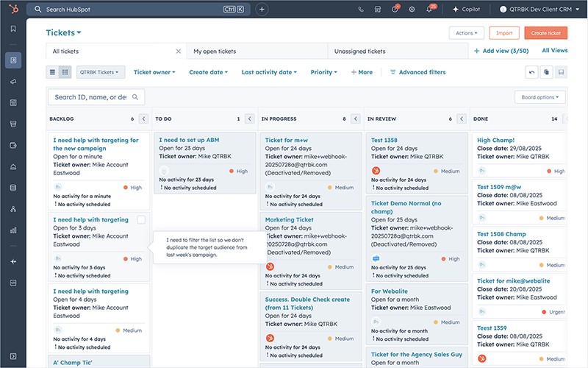Switch to list view icon
The height and width of the screenshot is (368, 588).
(x=52, y=72)
